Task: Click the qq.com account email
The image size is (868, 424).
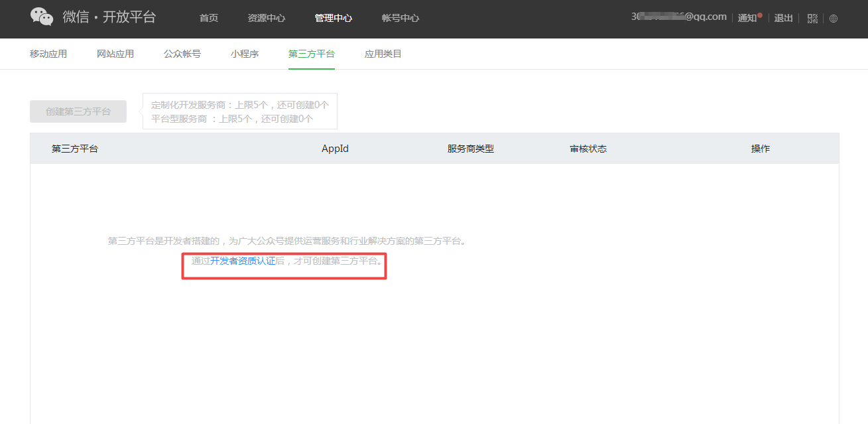Action: 679,17
